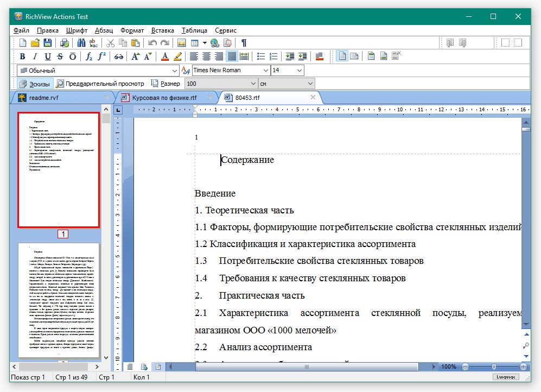Toggle justify text alignment
Viewport: 541px width, 392px height.
pyautogui.click(x=232, y=56)
